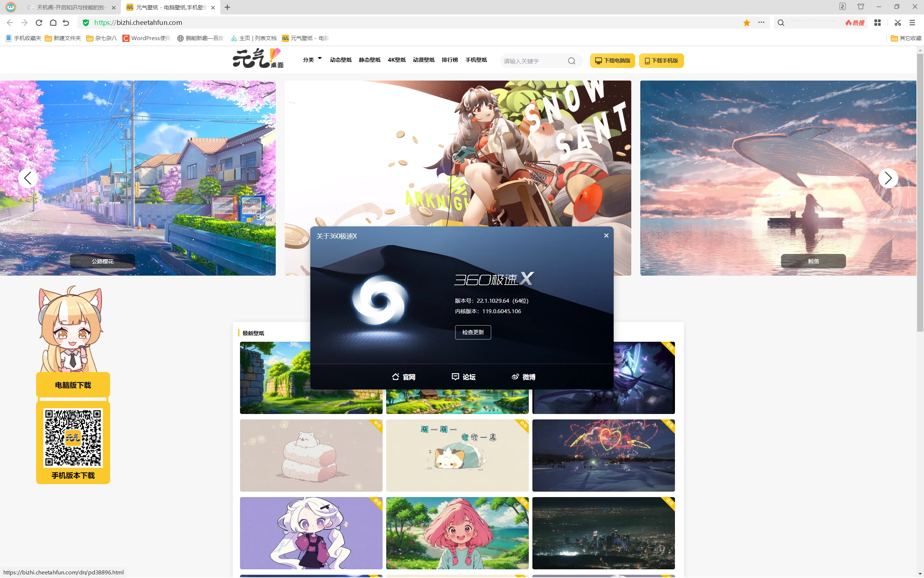Screen dimensions: 924x578
Task: Click the page vertical scrollbar
Action: (920, 193)
